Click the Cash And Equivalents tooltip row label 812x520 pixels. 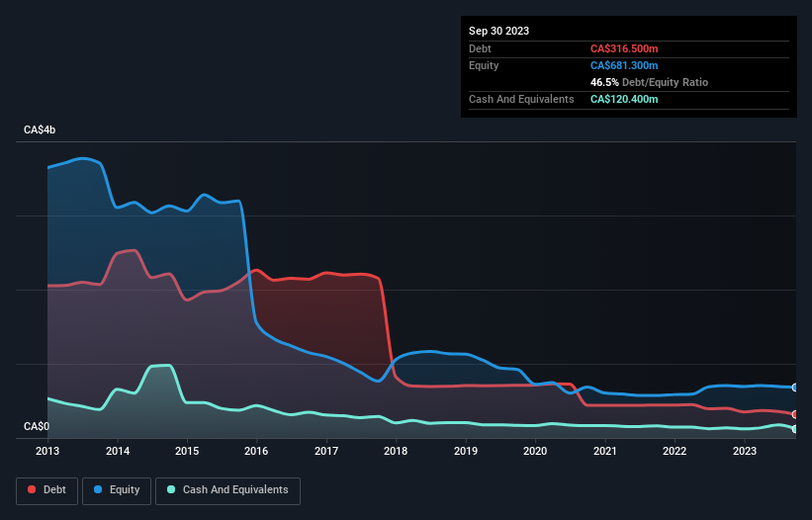click(x=521, y=99)
